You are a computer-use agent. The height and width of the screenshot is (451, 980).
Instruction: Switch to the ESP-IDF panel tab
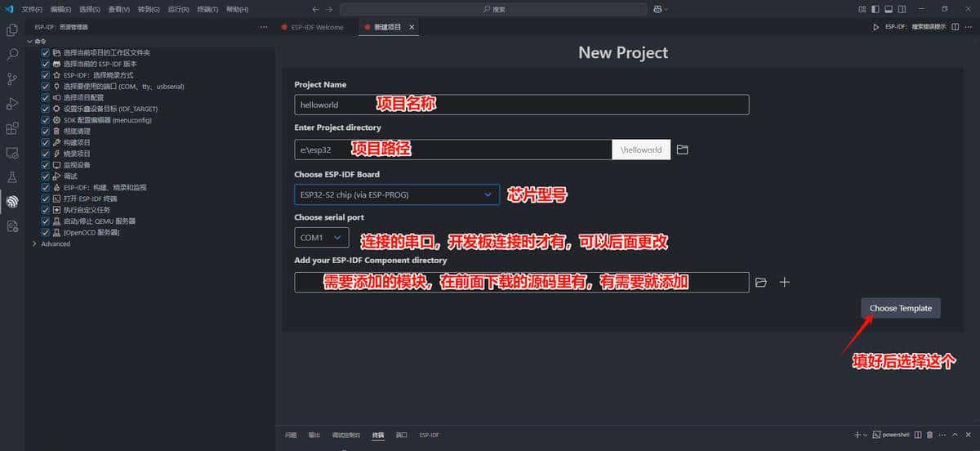[x=429, y=435]
